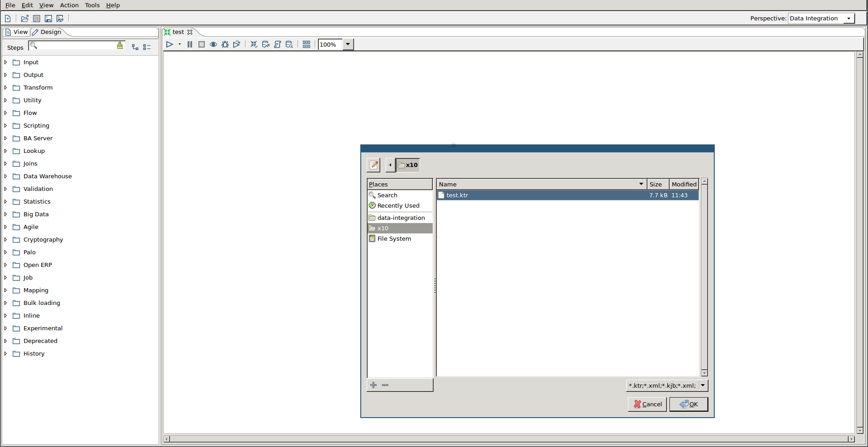Click the type file name pencil icon
The image size is (868, 447).
[x=373, y=165]
